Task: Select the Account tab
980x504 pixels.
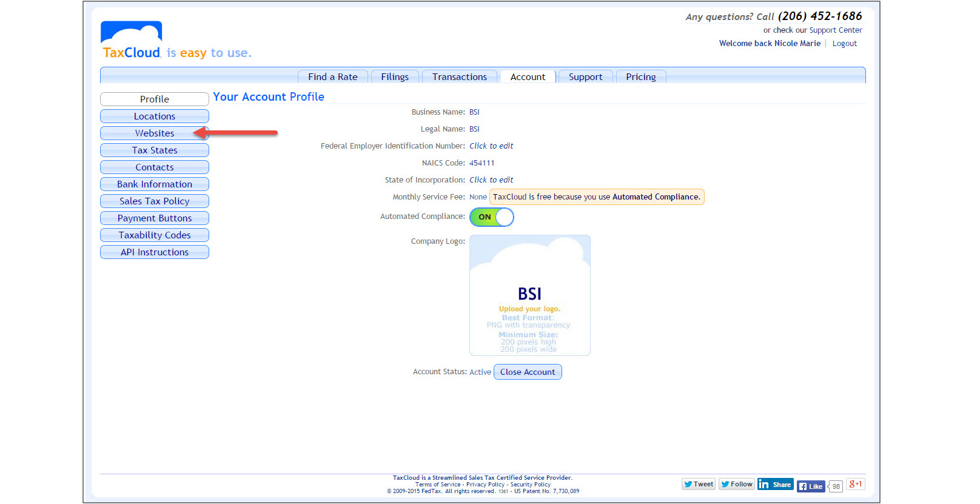Action: [528, 76]
